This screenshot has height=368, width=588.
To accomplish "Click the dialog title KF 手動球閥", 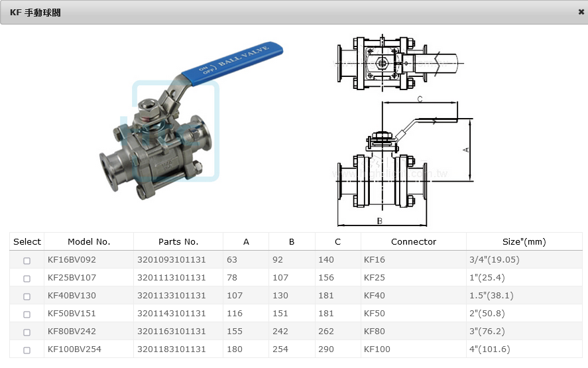I will pos(35,13).
